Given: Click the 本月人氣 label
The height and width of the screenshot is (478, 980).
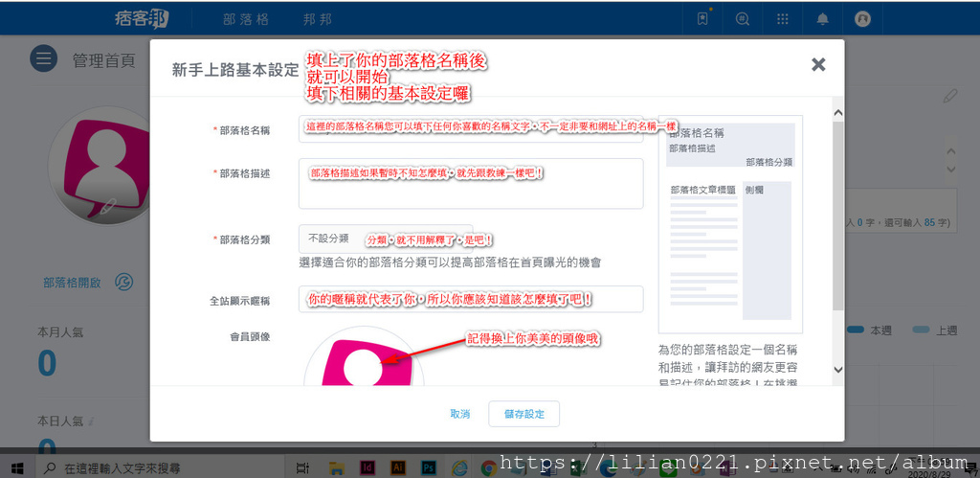Looking at the screenshot, I should pos(60,333).
